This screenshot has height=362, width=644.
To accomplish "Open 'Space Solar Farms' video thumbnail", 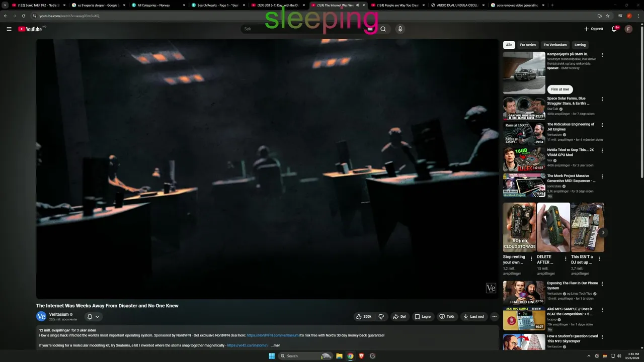I will tap(524, 108).
